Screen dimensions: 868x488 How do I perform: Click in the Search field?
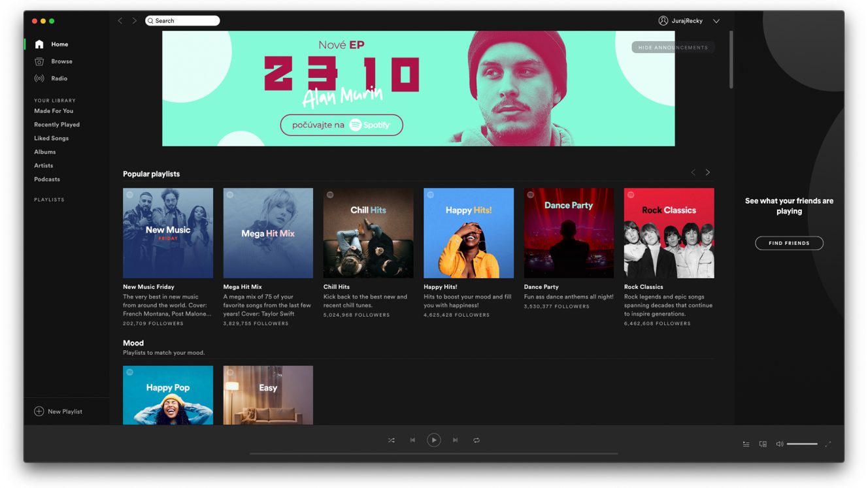coord(182,21)
